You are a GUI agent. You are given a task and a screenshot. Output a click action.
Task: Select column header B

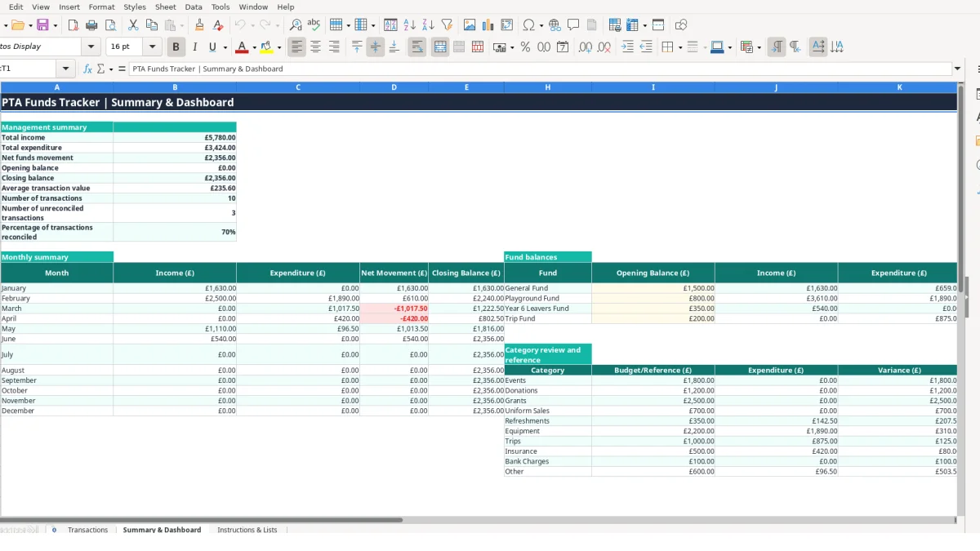point(175,87)
